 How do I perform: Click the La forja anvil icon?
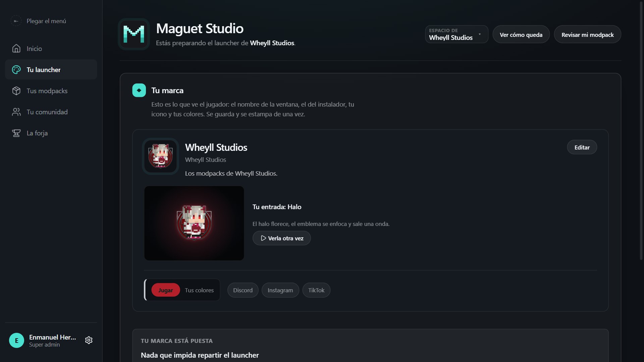16,133
